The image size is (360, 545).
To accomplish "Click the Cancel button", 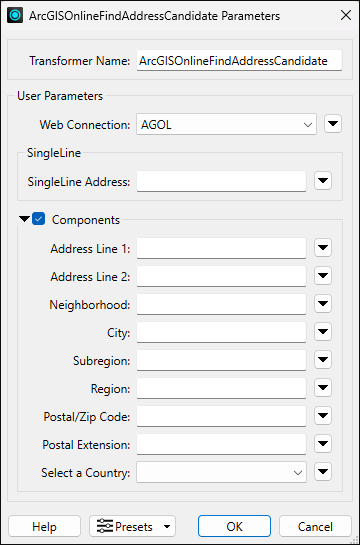I will [x=315, y=527].
